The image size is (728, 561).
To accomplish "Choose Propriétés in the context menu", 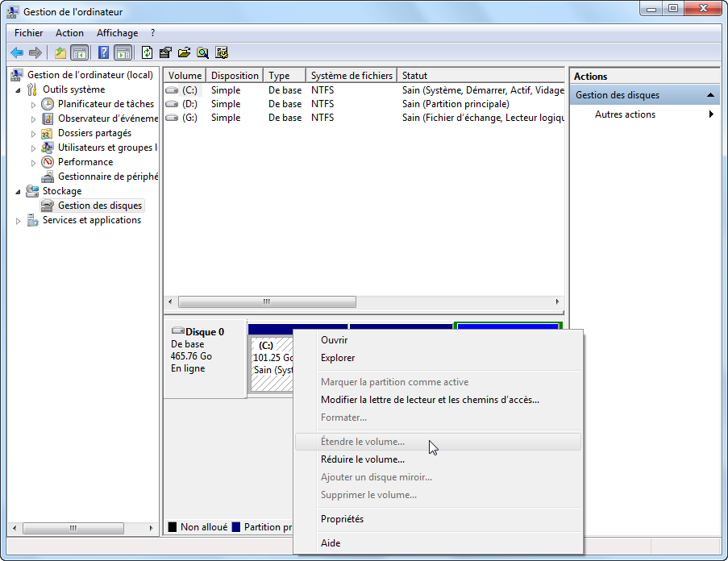I will [438, 519].
